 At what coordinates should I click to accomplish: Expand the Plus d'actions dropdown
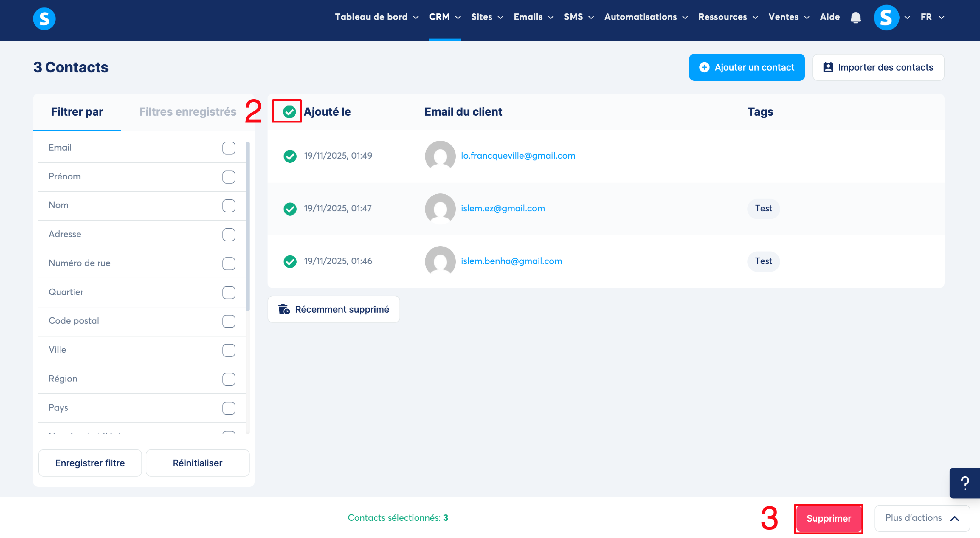[922, 518]
